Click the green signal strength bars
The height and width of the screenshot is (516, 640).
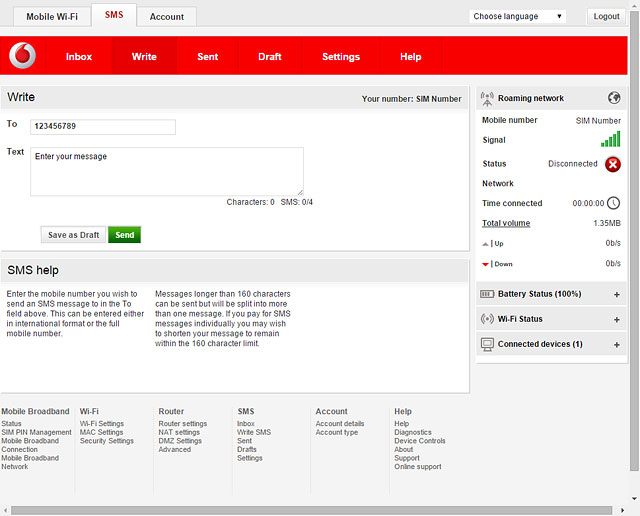(x=610, y=140)
